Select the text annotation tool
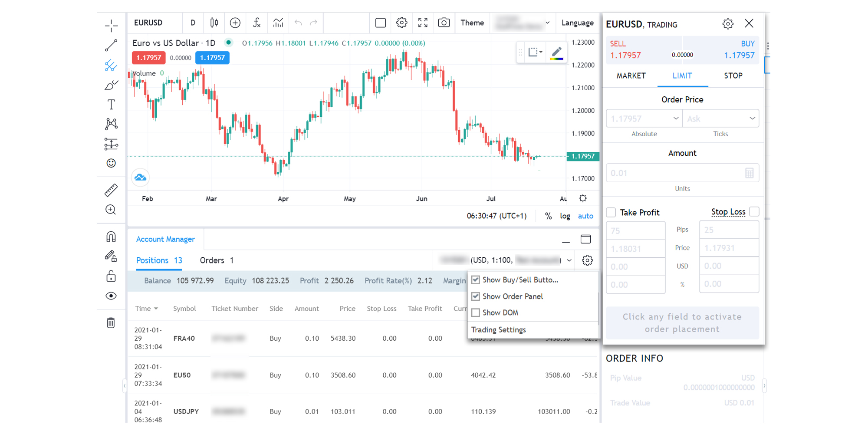The image size is (868, 434). coord(111,105)
